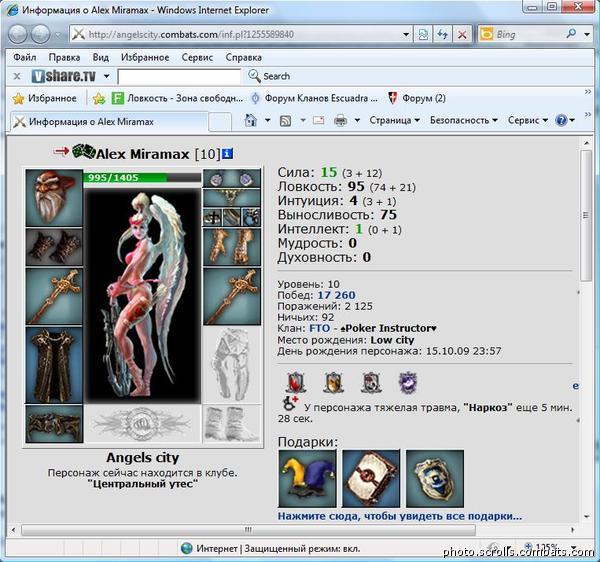Screen dimensions: 600x562
Task: Select the golden gloves equipment slot
Action: coord(232,247)
